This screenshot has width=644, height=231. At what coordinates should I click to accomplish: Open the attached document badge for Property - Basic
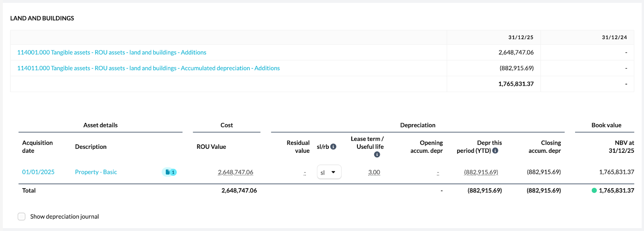tap(169, 172)
